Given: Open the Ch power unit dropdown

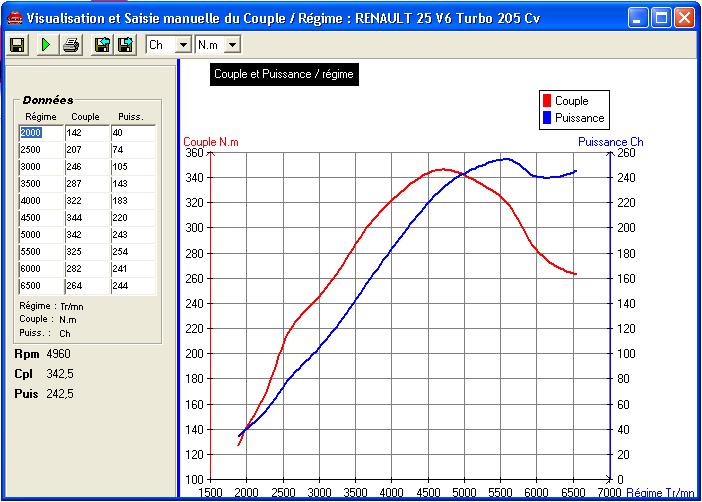Looking at the screenshot, I should pyautogui.click(x=183, y=45).
